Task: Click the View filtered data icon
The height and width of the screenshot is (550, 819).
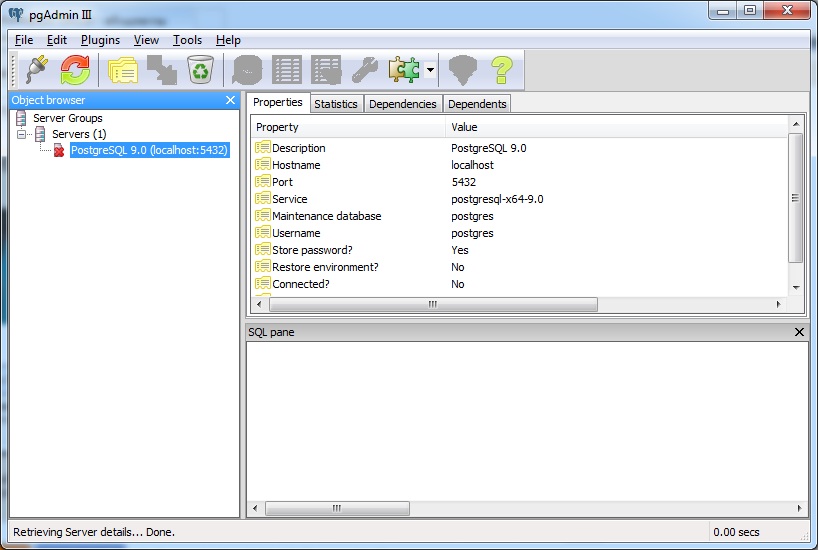Action: 326,70
